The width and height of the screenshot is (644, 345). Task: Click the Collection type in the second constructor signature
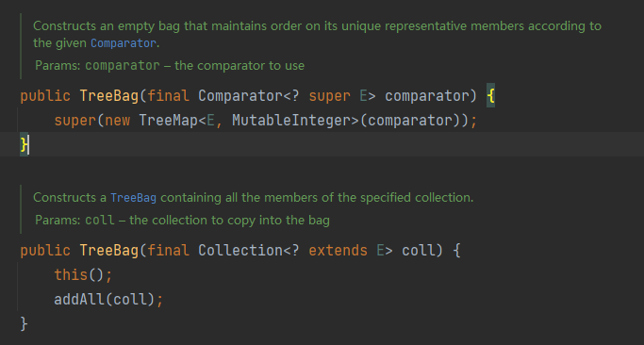tap(240, 250)
